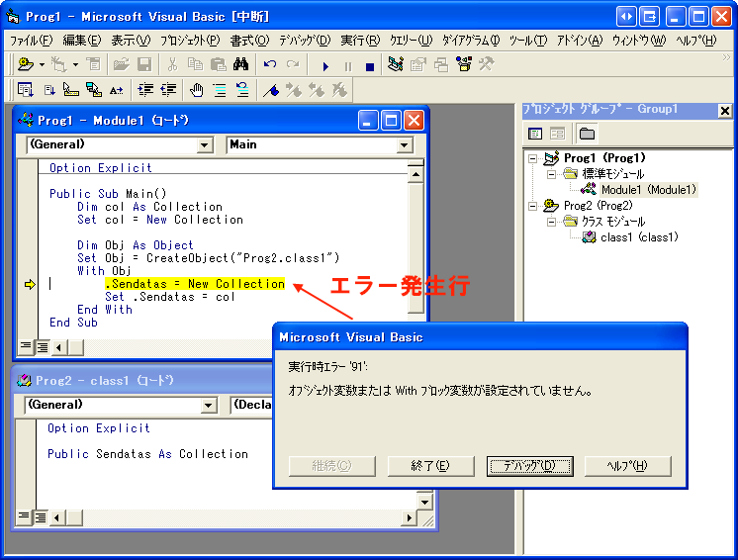Switch class1 window to Full Module View
Screen dimensions: 738x560
pos(41,517)
